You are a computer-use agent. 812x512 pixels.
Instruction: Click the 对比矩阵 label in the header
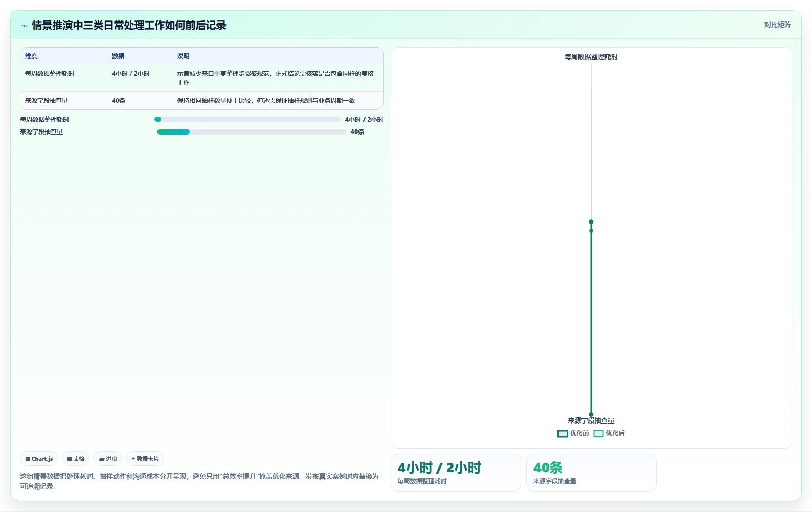tap(777, 25)
